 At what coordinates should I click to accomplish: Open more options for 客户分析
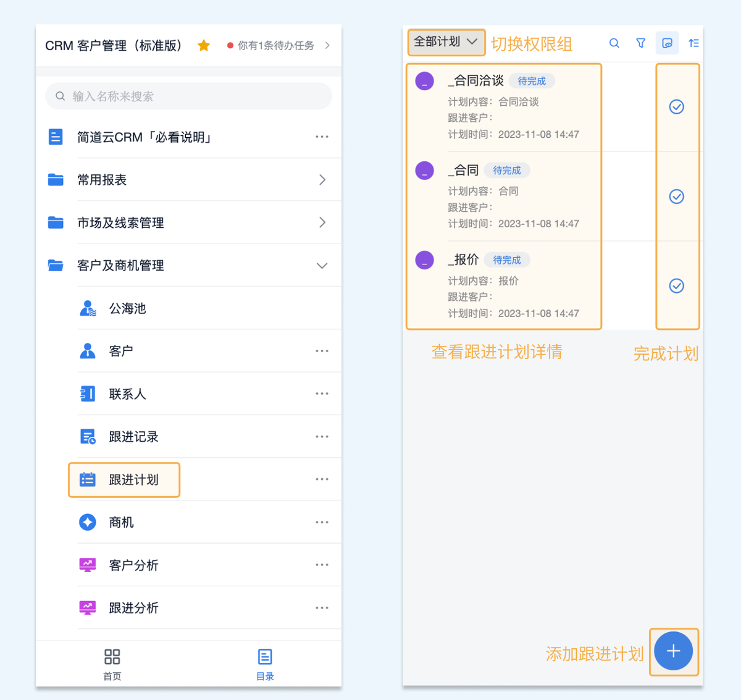(322, 565)
